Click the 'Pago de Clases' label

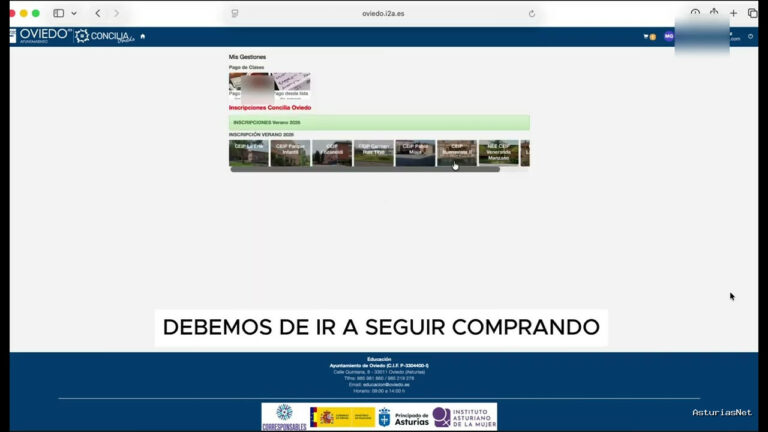[x=246, y=67]
